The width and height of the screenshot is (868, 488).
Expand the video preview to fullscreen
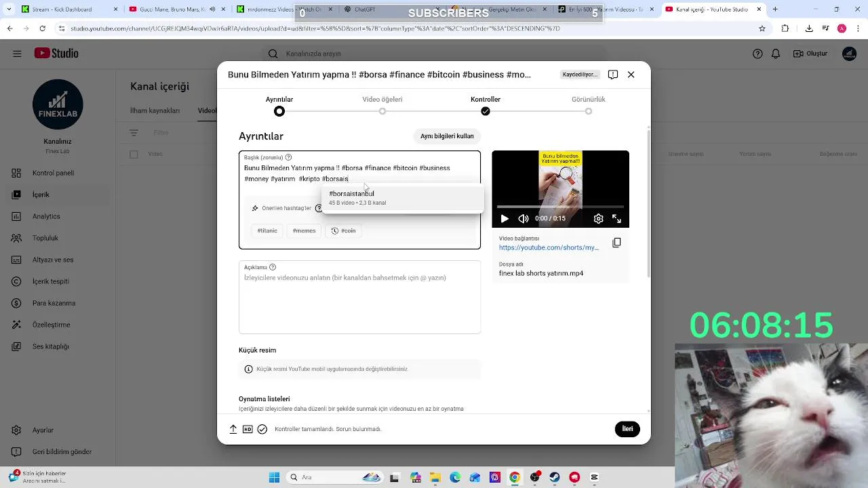(616, 218)
